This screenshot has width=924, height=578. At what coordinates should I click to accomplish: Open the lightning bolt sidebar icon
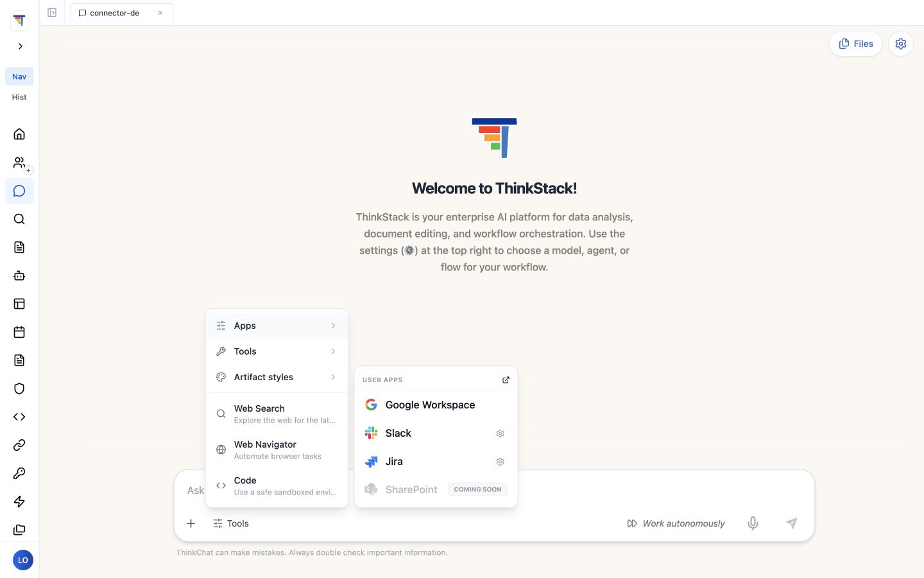coord(19,502)
